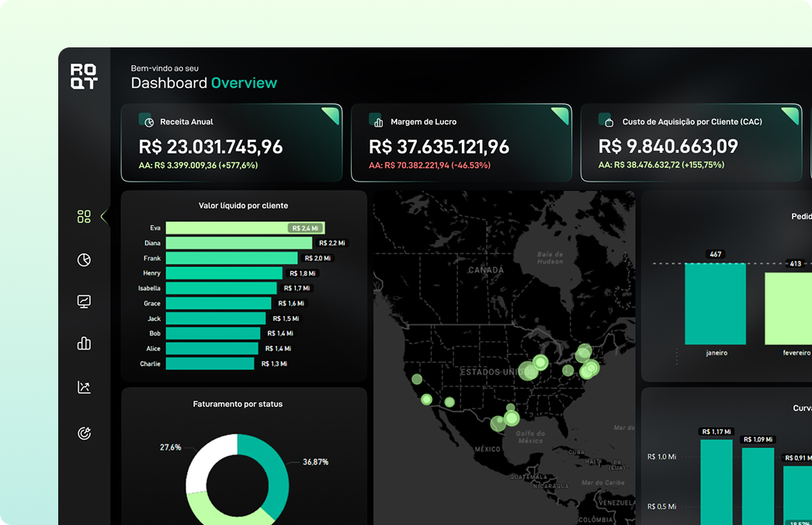Select the Bob bar in Valor líquido chart
This screenshot has width=812, height=525.
[x=213, y=333]
